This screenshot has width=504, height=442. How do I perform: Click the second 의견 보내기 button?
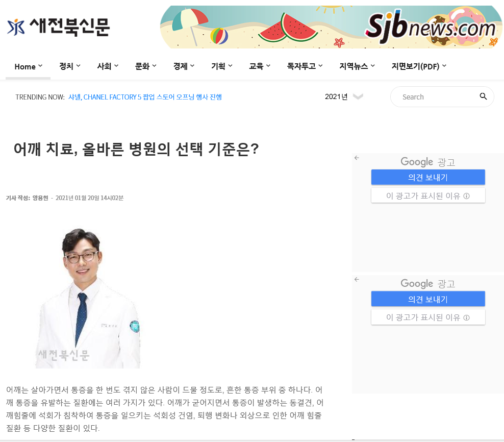pos(428,299)
